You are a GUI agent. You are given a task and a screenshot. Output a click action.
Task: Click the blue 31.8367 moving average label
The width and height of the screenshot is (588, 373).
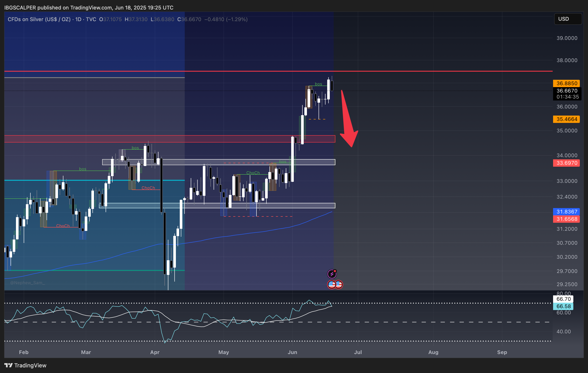[x=566, y=212]
